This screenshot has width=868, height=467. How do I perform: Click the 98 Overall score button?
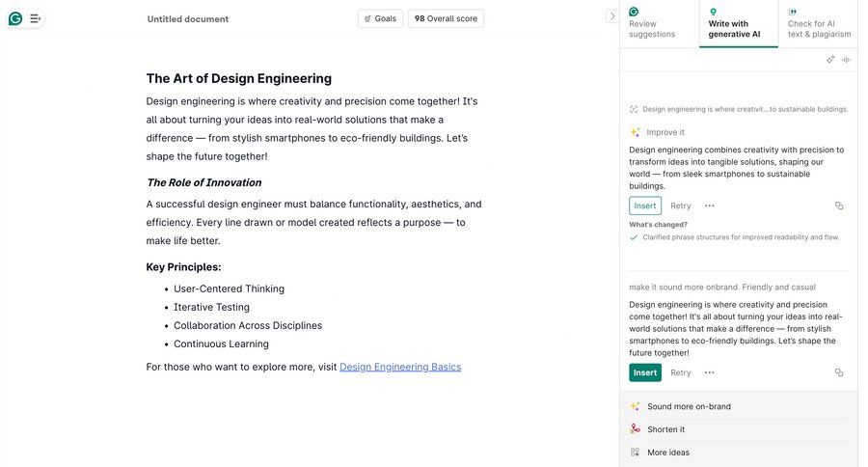pos(446,18)
